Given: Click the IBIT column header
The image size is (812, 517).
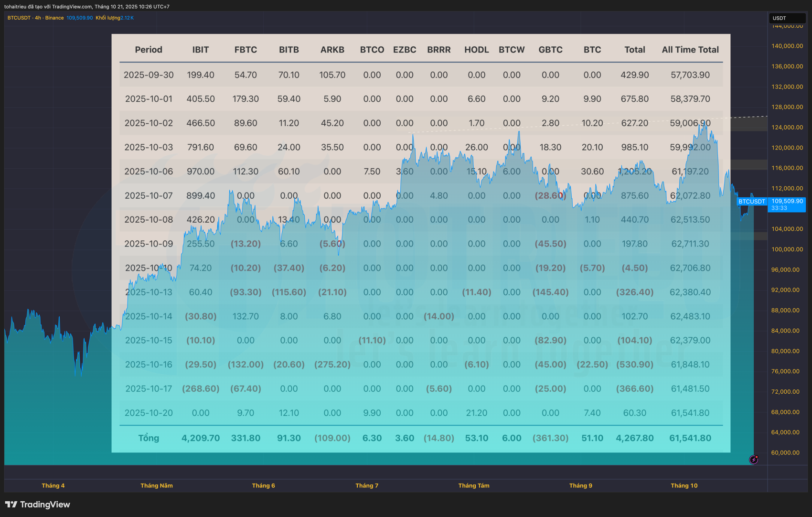Looking at the screenshot, I should (200, 50).
